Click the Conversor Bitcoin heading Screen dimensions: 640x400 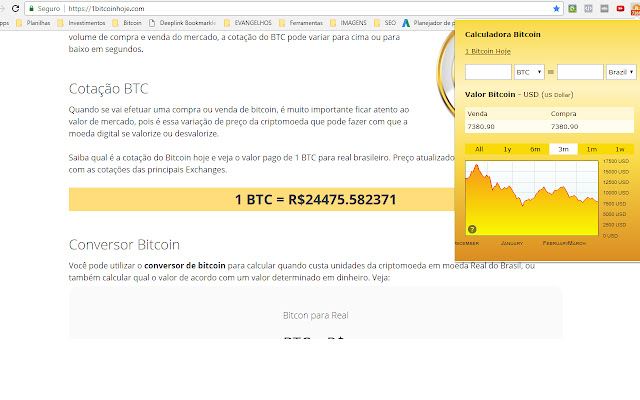click(124, 244)
